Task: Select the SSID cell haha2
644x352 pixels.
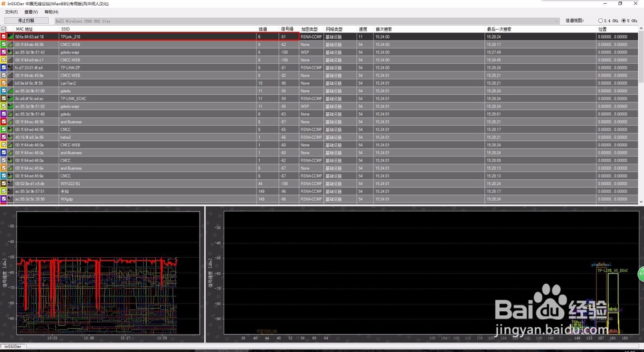Action: point(158,137)
